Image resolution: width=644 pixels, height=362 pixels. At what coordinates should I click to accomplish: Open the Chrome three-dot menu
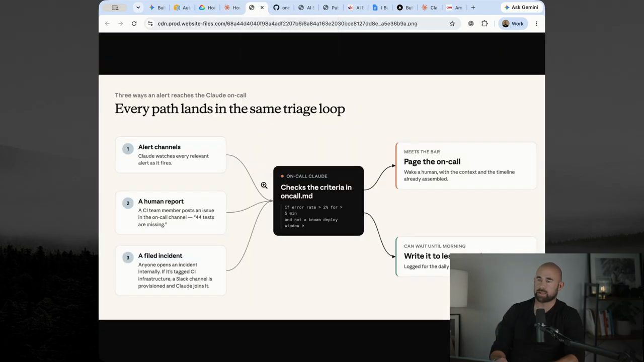point(536,24)
